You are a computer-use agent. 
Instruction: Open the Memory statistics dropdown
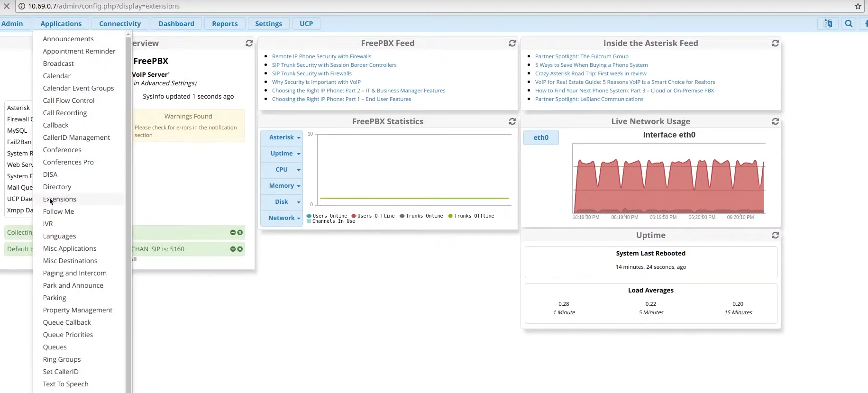(x=282, y=186)
